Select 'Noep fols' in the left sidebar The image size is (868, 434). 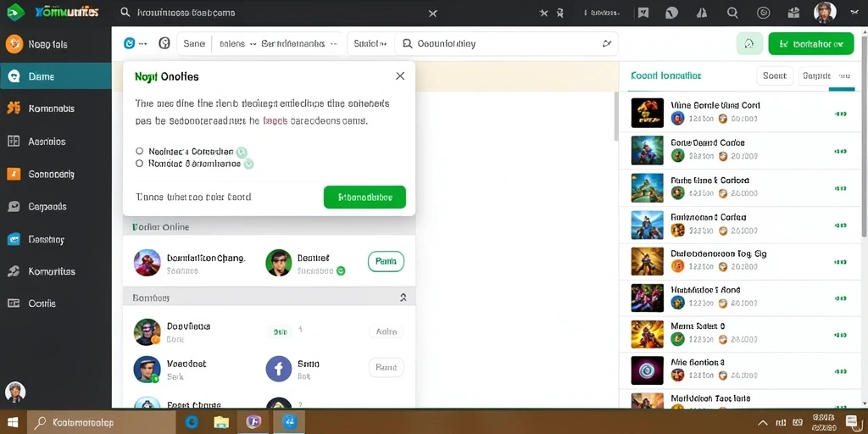coord(55,44)
